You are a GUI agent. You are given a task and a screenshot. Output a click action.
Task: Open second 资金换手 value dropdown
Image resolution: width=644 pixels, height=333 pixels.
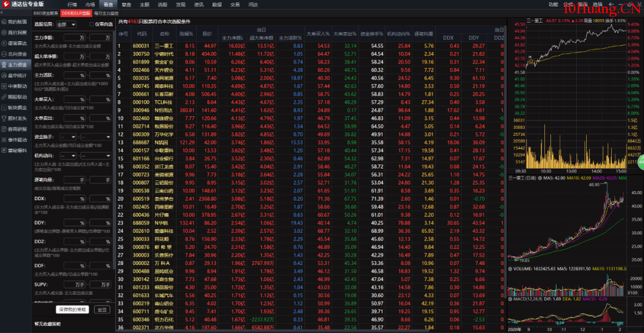[95, 136]
